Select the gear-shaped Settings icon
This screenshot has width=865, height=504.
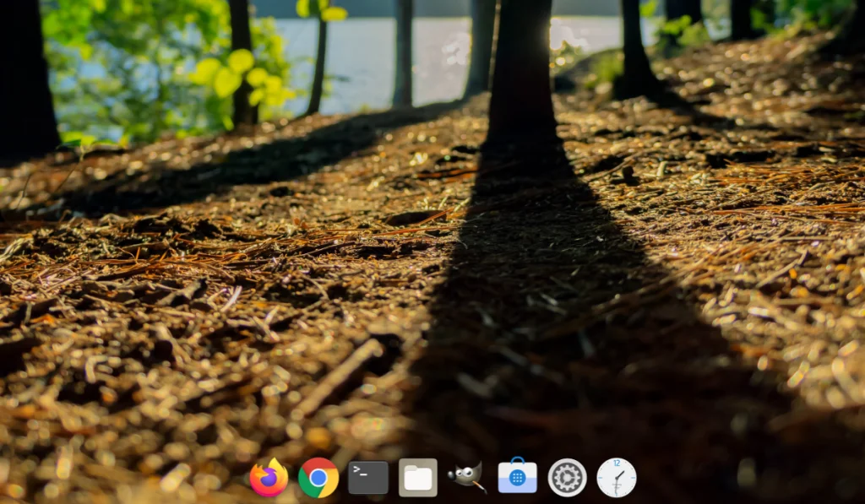(568, 477)
